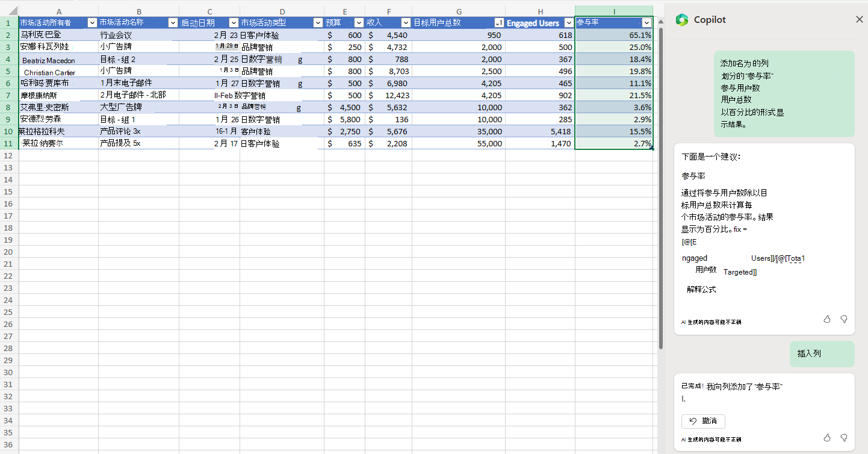This screenshot has height=454, width=868.
Task: Open filter dropdown for 参与率 column
Action: 646,23
